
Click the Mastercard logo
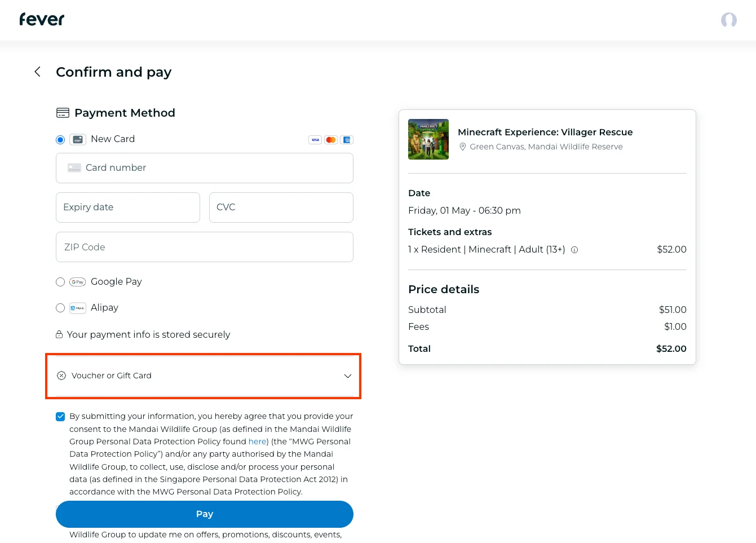point(331,140)
